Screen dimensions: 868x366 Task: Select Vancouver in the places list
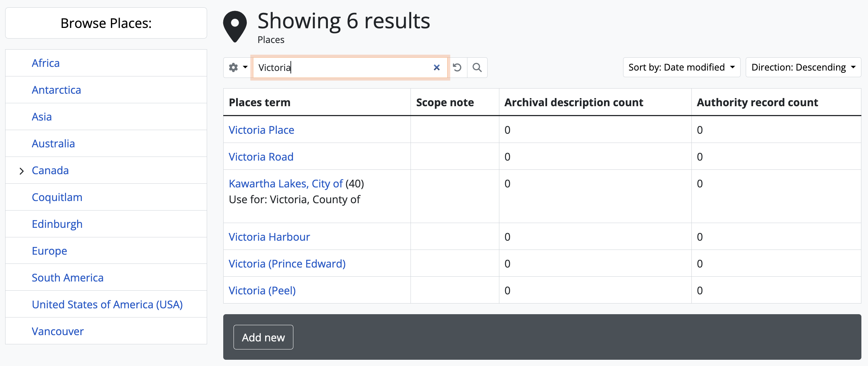[x=58, y=331]
